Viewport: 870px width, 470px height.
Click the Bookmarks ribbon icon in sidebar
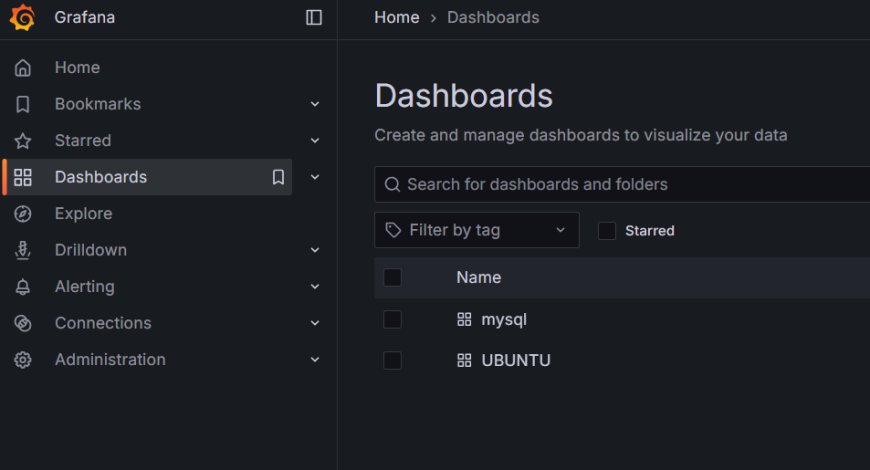(x=23, y=104)
